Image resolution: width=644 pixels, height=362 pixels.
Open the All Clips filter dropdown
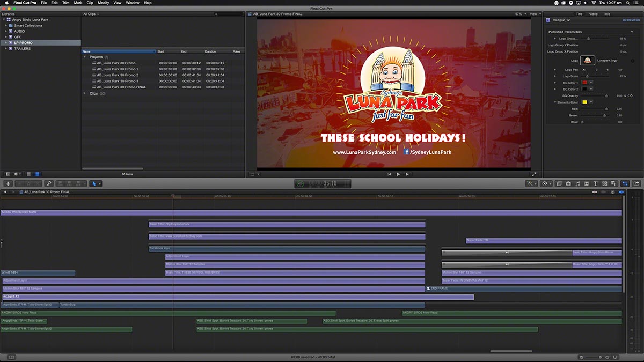coord(91,14)
